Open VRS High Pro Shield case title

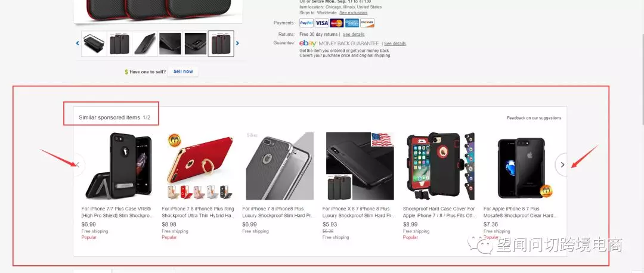pos(117,212)
